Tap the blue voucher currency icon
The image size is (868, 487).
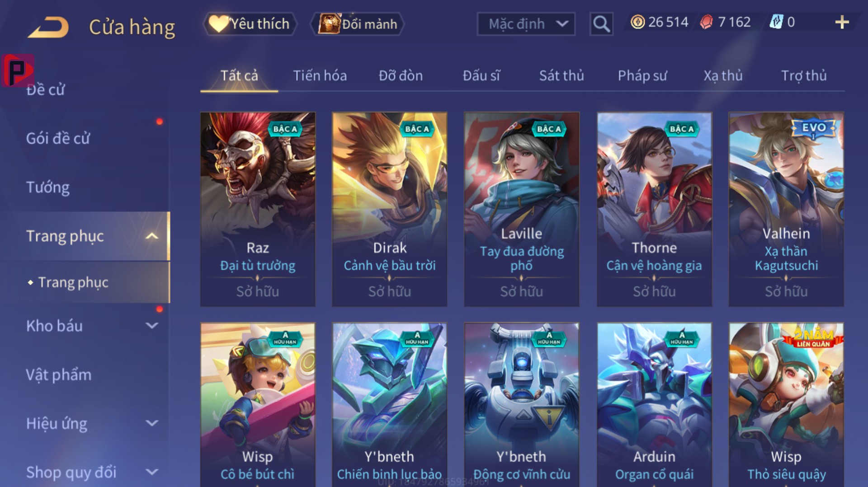(x=776, y=22)
